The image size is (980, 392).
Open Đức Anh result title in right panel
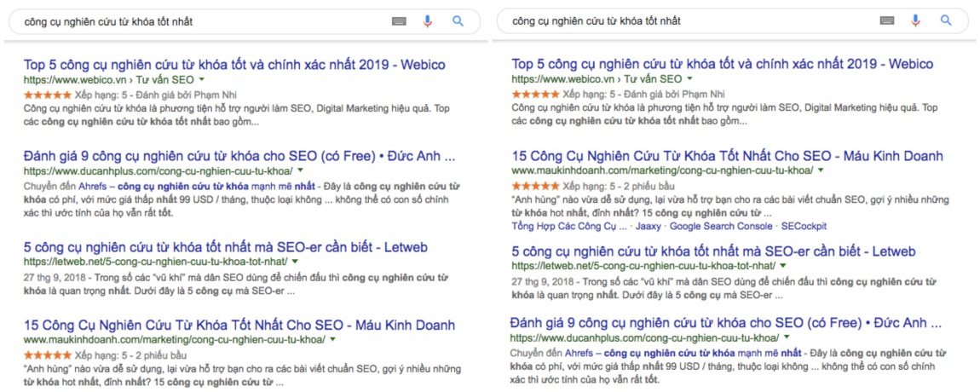(725, 324)
